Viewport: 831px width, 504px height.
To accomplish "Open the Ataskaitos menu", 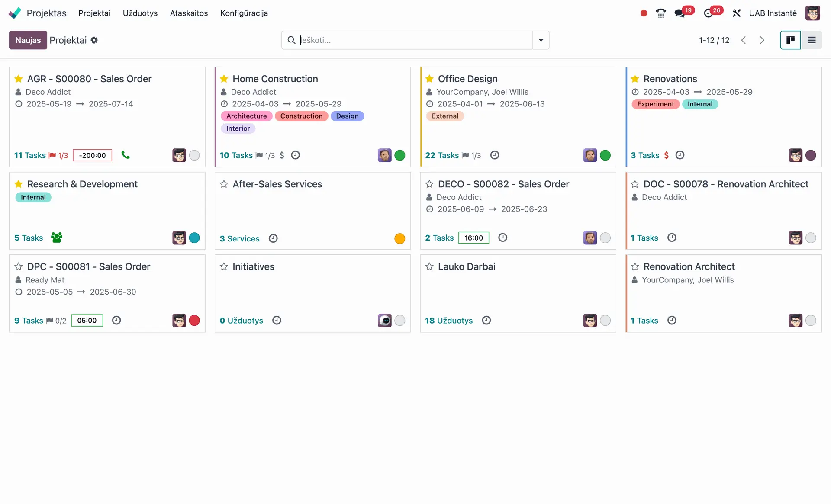I will pos(189,13).
